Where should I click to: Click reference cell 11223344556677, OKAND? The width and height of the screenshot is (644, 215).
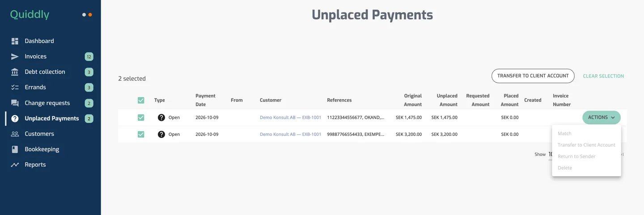pos(356,117)
